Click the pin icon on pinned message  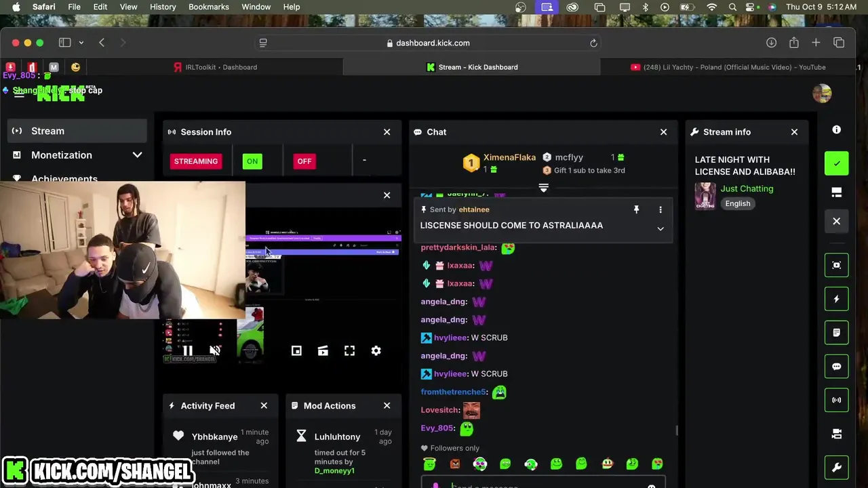(636, 210)
